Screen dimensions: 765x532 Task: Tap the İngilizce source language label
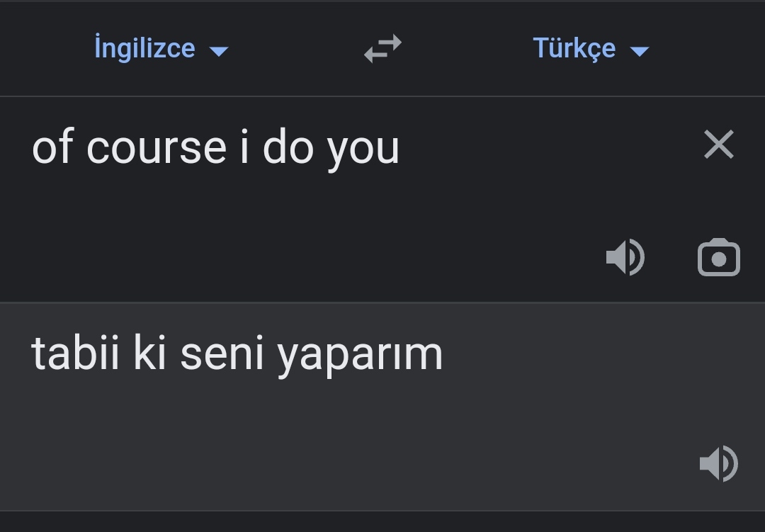(144, 49)
